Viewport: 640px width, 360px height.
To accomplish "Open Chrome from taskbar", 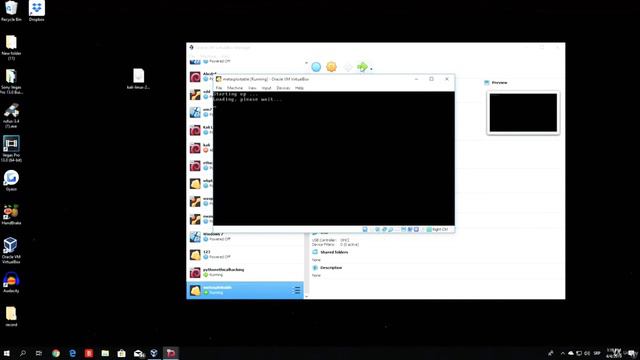I will click(56, 353).
